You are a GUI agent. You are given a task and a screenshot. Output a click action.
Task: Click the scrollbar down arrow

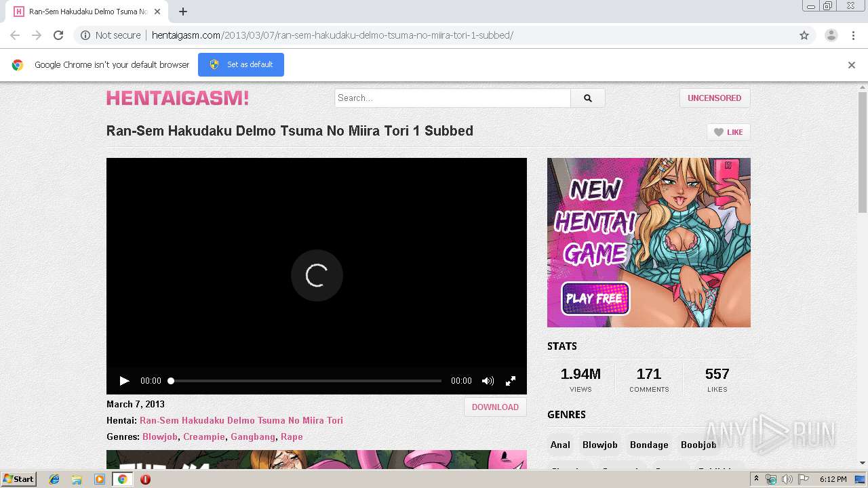(862, 463)
